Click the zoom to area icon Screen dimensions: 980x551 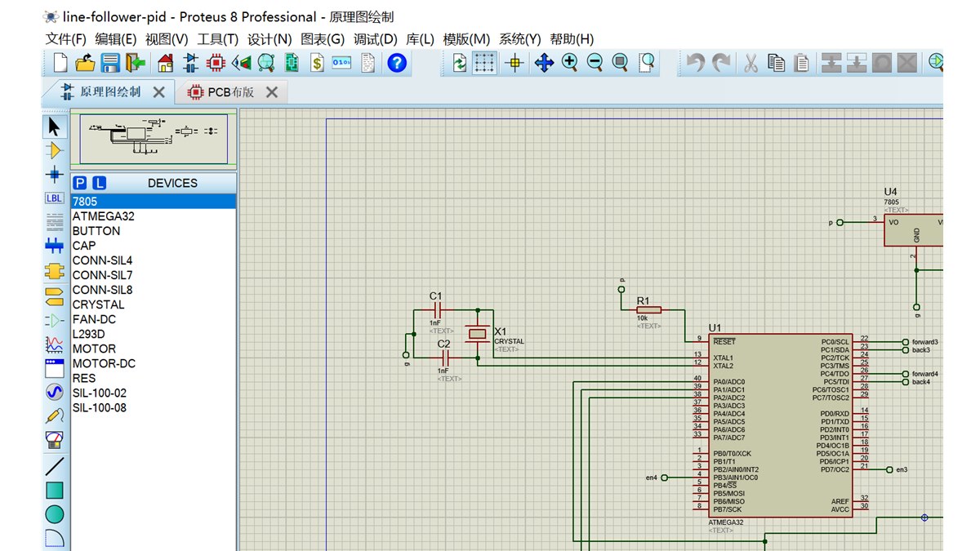645,63
